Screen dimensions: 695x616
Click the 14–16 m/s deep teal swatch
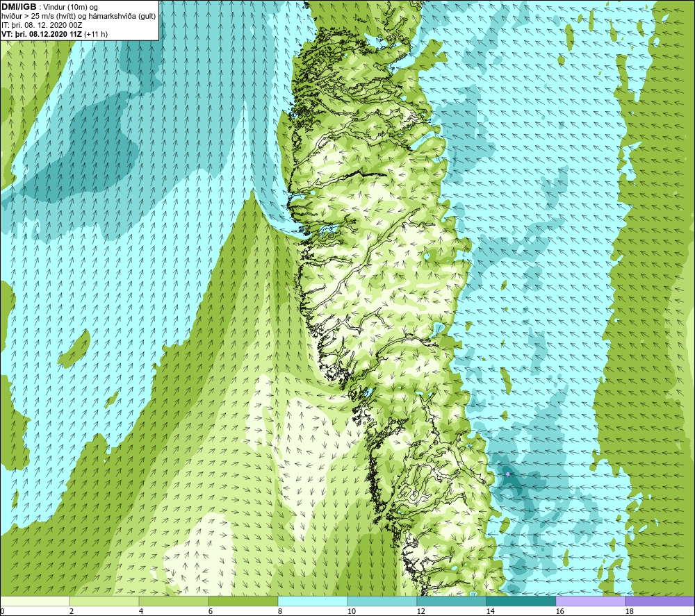tap(521, 601)
